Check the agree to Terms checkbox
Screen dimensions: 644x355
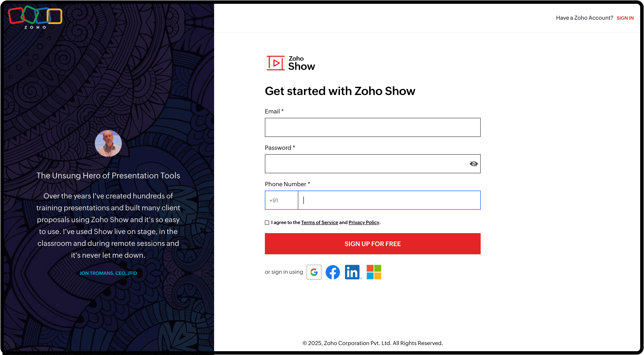[x=267, y=223]
